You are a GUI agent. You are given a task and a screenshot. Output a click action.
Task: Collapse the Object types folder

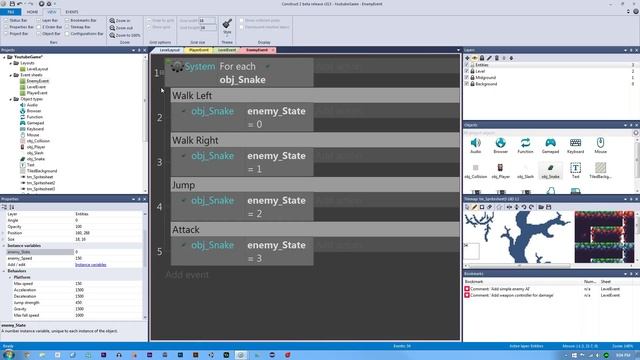click(11, 99)
